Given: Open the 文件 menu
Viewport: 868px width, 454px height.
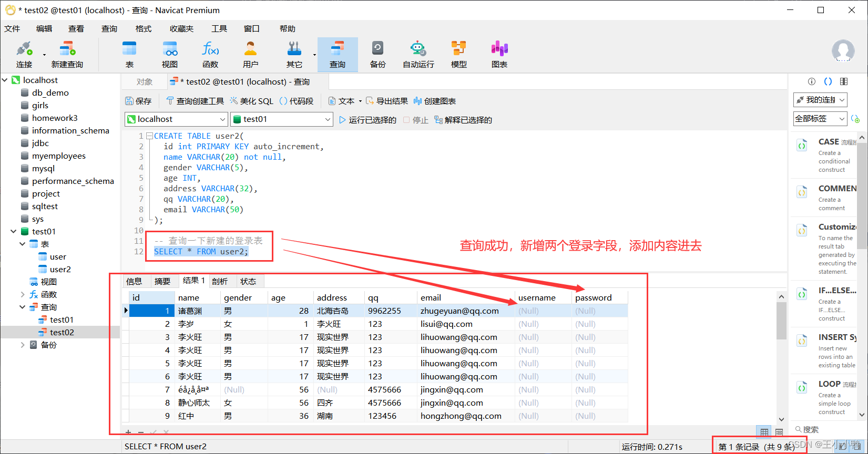Looking at the screenshot, I should point(12,28).
